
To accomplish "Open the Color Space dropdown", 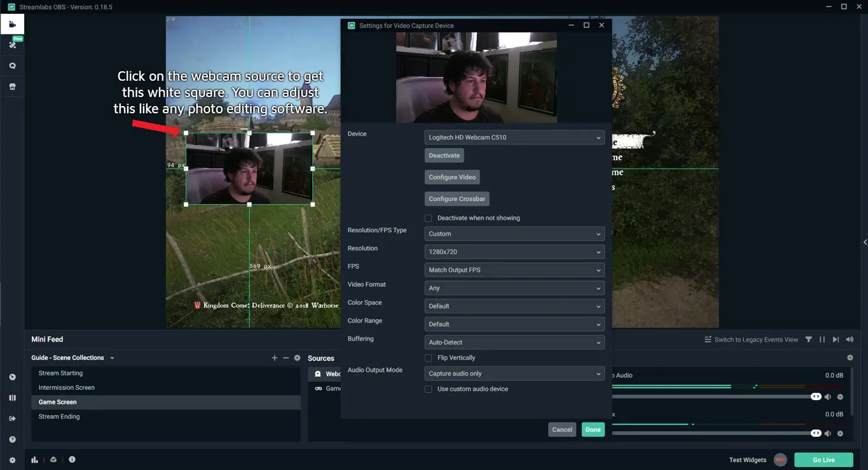I will coord(515,306).
